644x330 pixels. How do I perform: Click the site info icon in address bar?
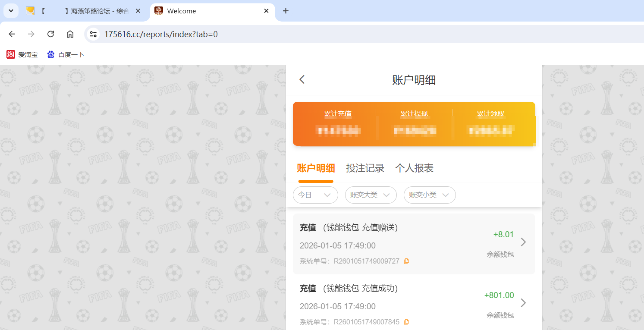93,34
